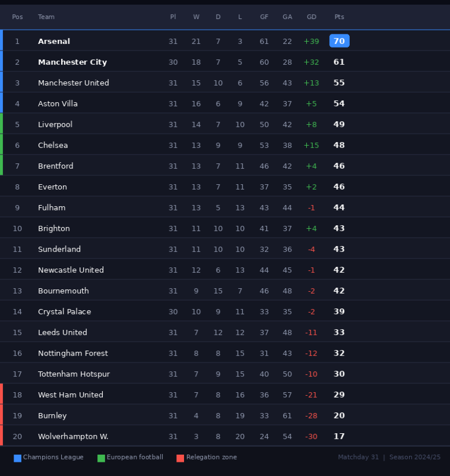Click the GD column header
450x476 pixels.
pos(311,17)
